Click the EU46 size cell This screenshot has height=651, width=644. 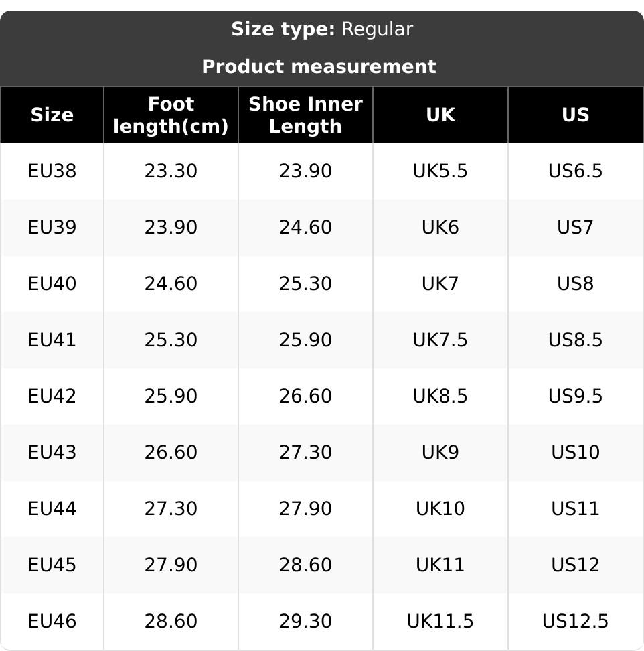(52, 622)
